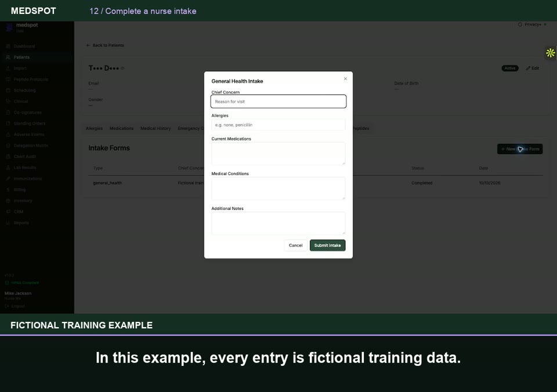The width and height of the screenshot is (557, 392).
Task: Open Inventory sidebar icon
Action: click(8, 201)
